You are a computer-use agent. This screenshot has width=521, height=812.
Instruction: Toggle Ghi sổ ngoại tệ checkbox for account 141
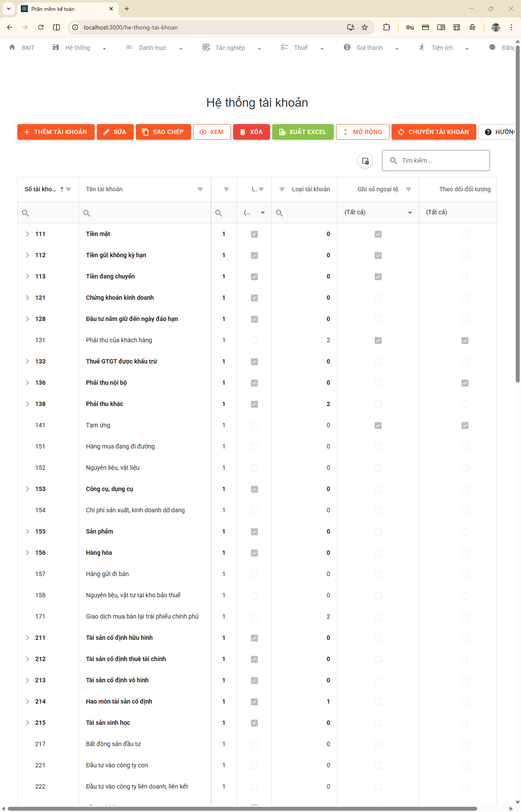tap(378, 426)
